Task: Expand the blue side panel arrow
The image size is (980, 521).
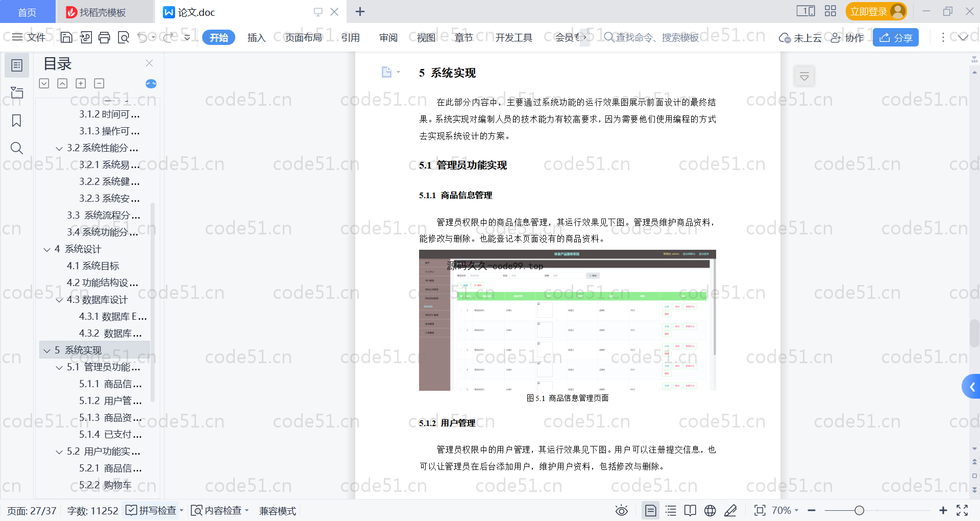Action: (x=972, y=387)
